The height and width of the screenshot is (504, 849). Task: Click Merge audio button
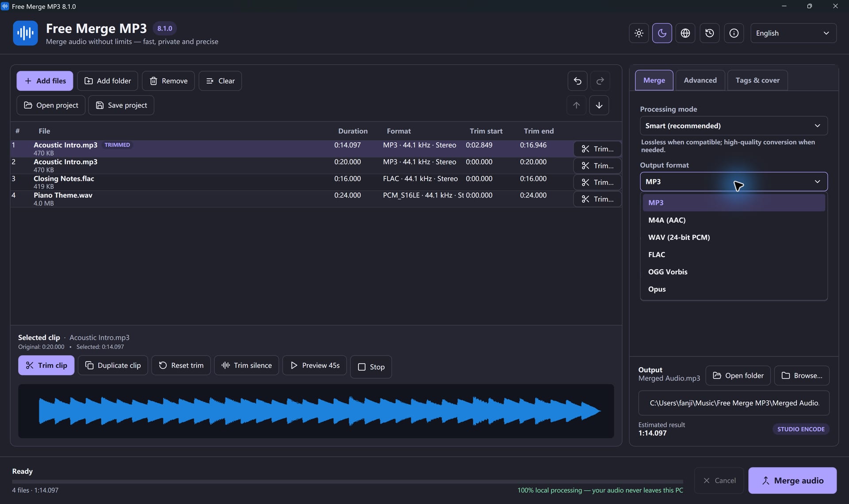tap(792, 481)
